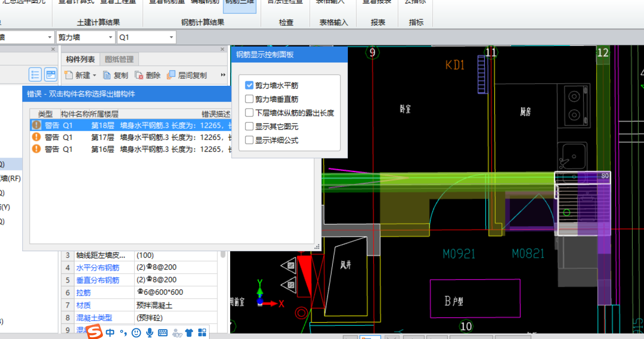Image resolution: width=644 pixels, height=339 pixels.
Task: Enable the 下层墙体纵筋的露出长度 checkbox
Action: tap(249, 112)
